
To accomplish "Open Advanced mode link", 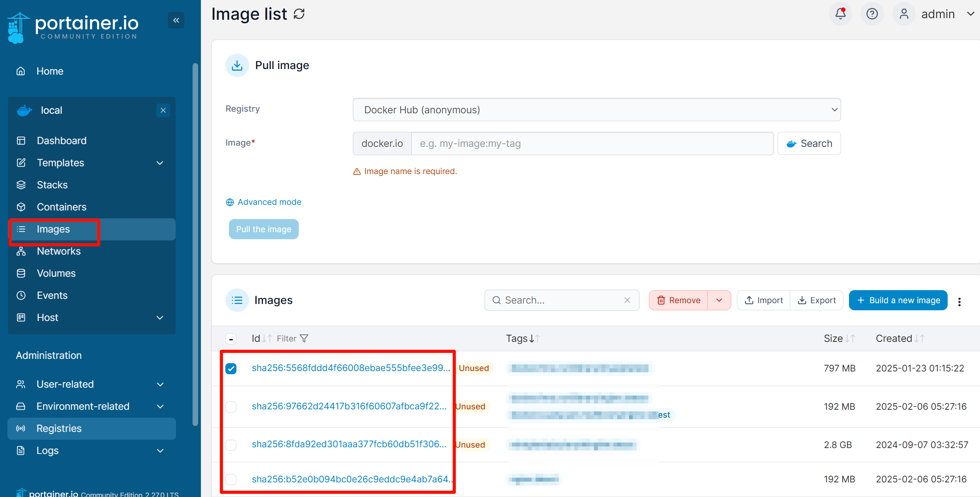I will [x=269, y=202].
